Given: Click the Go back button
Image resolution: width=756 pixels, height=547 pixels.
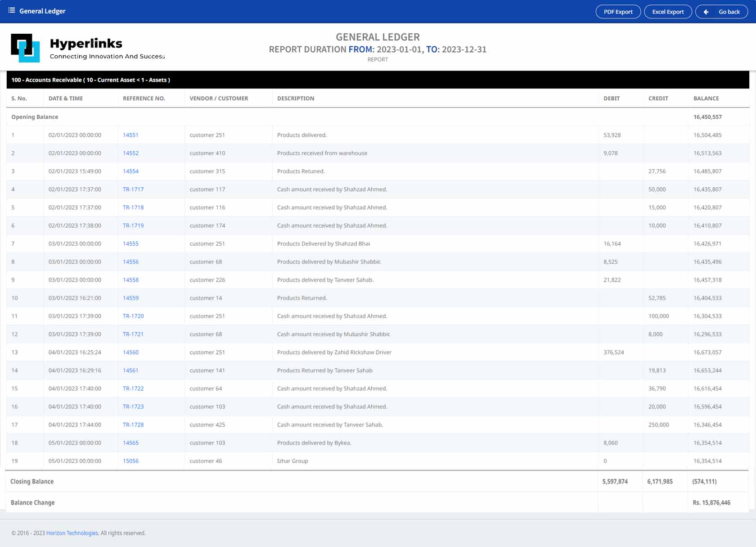Looking at the screenshot, I should click(721, 12).
